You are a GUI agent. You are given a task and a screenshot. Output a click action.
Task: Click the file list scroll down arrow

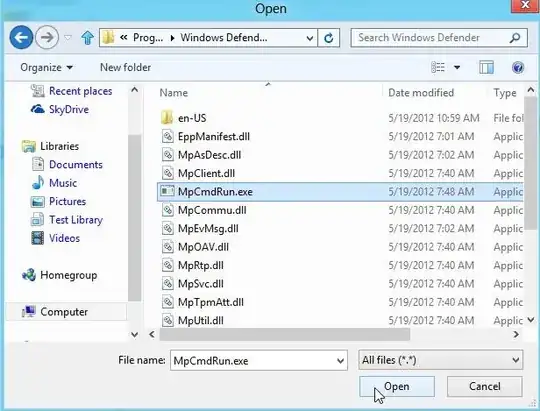pos(531,320)
